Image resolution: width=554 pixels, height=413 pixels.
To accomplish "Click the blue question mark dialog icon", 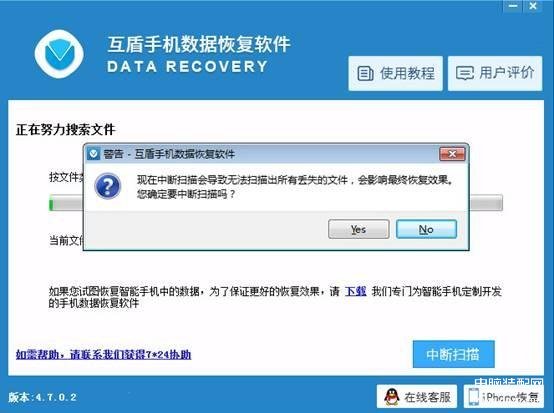I will click(107, 186).
